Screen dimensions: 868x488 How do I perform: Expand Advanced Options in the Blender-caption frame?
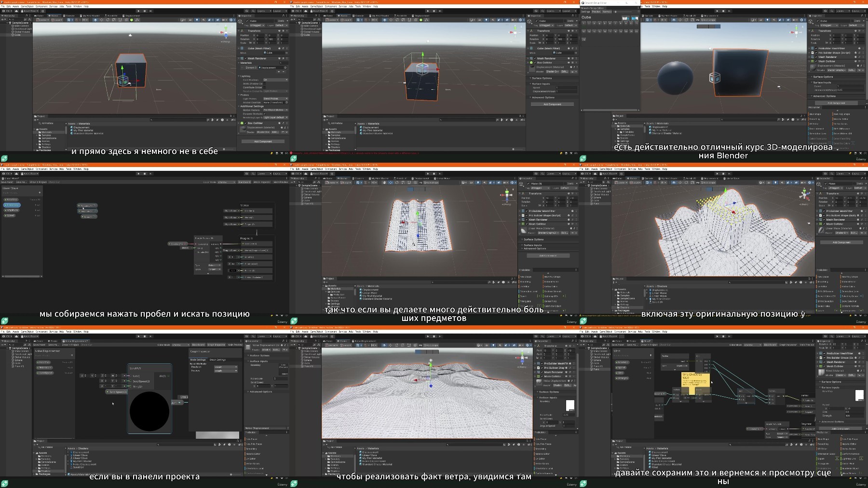click(824, 96)
